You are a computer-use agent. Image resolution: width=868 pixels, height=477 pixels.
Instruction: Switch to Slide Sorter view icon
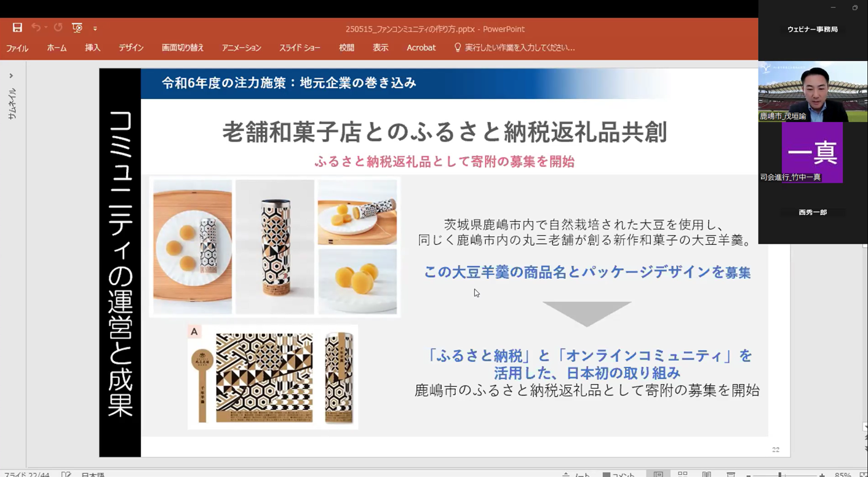682,475
